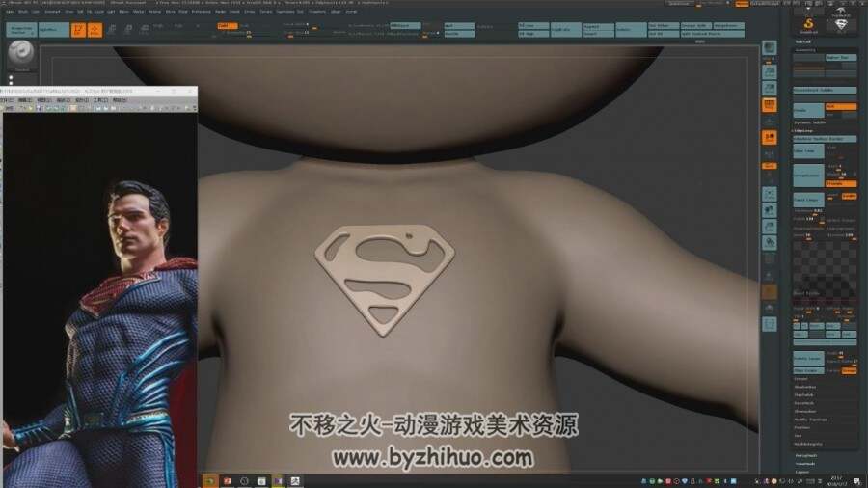Viewport: 868px width, 488px height.
Task: Click the BPR render icon on right shelf
Action: click(x=770, y=48)
